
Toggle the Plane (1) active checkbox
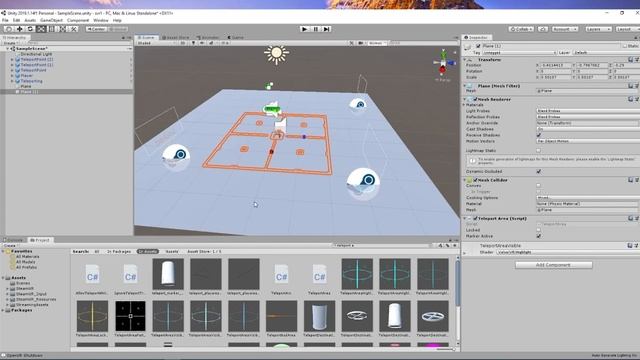(x=478, y=46)
